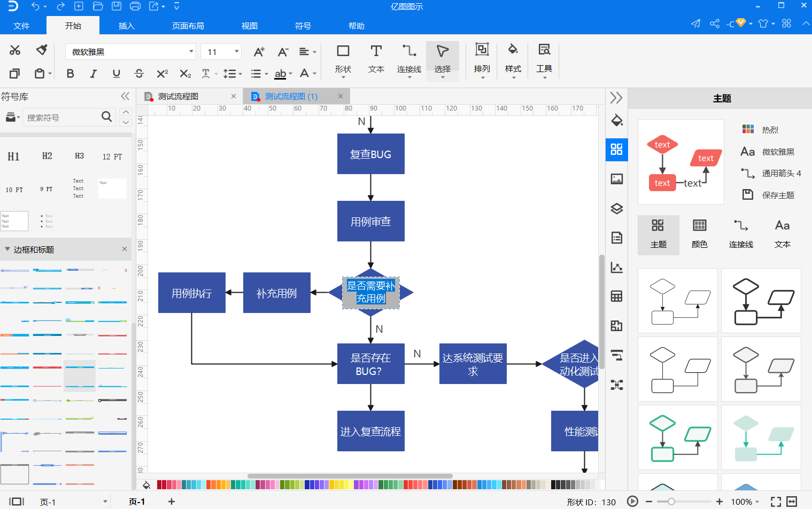812x509 pixels.
Task: Toggle Underline formatting
Action: [x=116, y=74]
